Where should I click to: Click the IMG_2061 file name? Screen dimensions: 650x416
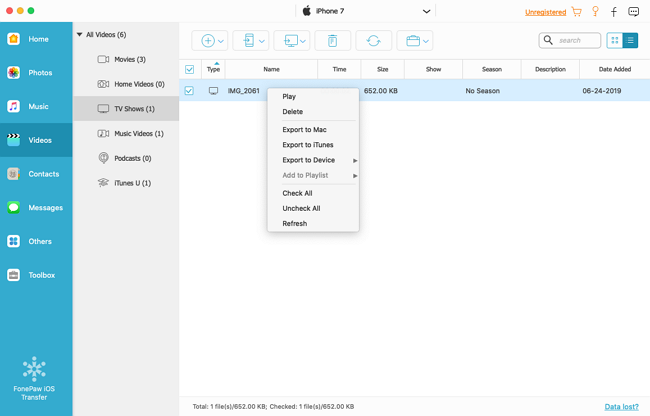(243, 91)
